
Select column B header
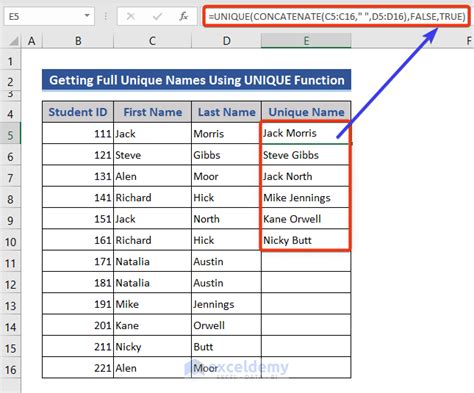coord(78,41)
